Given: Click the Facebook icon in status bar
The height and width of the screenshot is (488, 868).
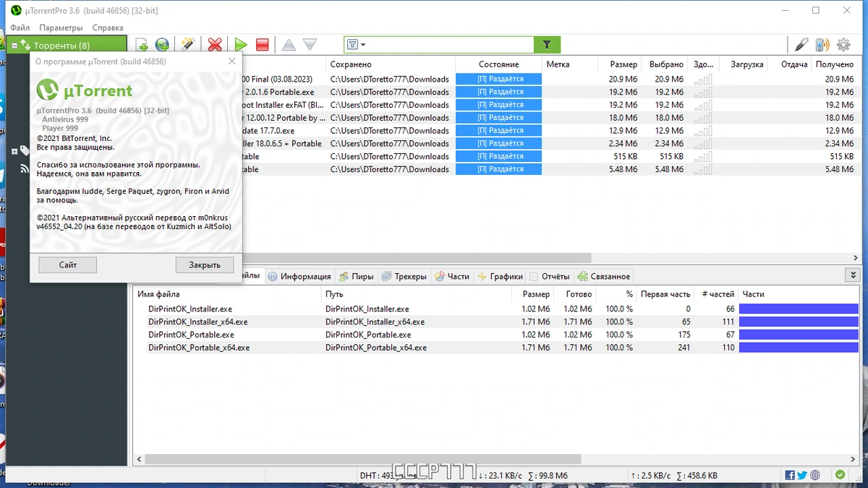Looking at the screenshot, I should [790, 475].
